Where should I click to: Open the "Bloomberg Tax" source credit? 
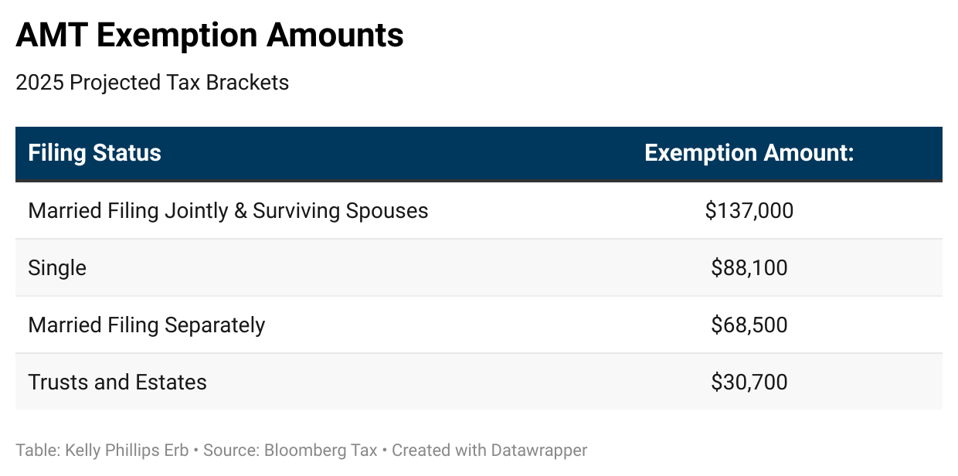click(x=320, y=450)
